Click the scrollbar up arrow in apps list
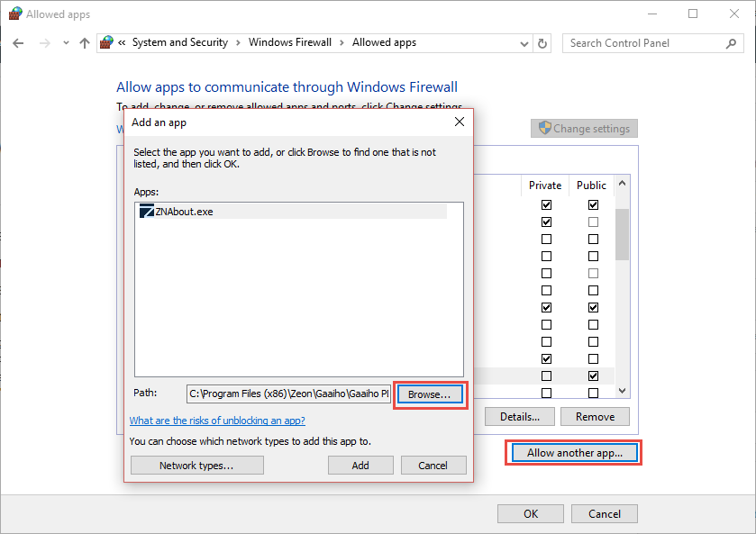This screenshot has width=756, height=534. (622, 183)
